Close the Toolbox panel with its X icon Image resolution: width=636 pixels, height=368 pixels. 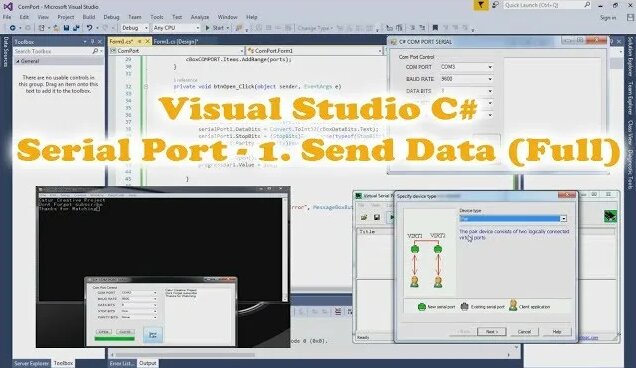(x=100, y=42)
